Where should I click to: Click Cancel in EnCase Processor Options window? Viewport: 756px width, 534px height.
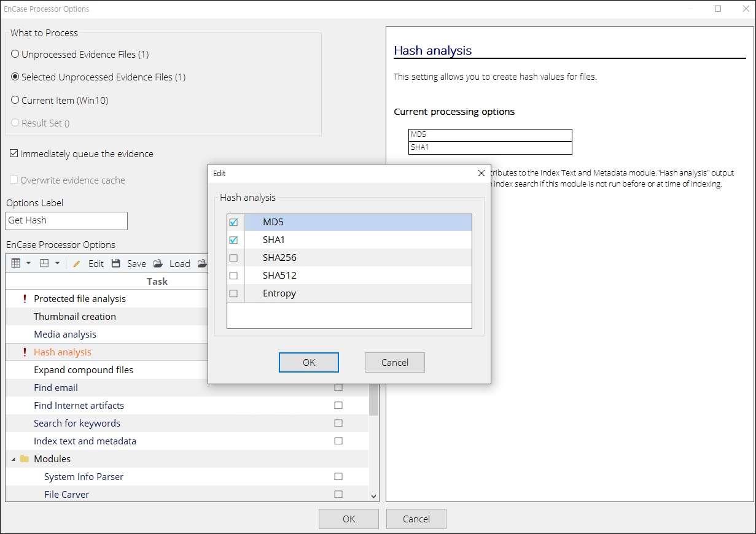tap(416, 519)
